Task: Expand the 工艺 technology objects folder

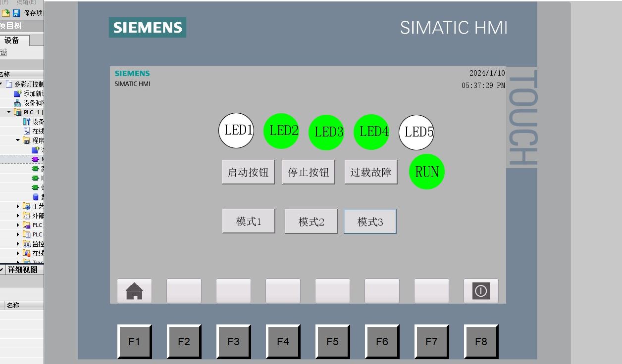Action: point(18,206)
